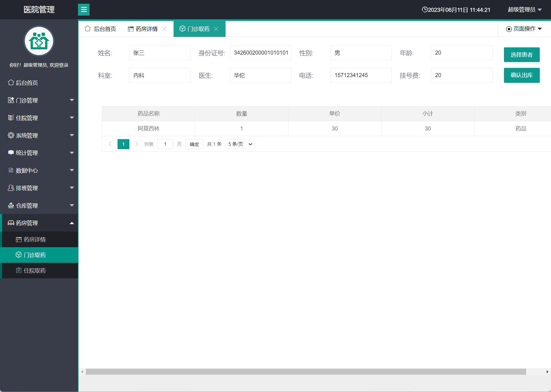The height and width of the screenshot is (392, 551).
Task: Click the 仓库管理 warehouse icon
Action: [11, 205]
